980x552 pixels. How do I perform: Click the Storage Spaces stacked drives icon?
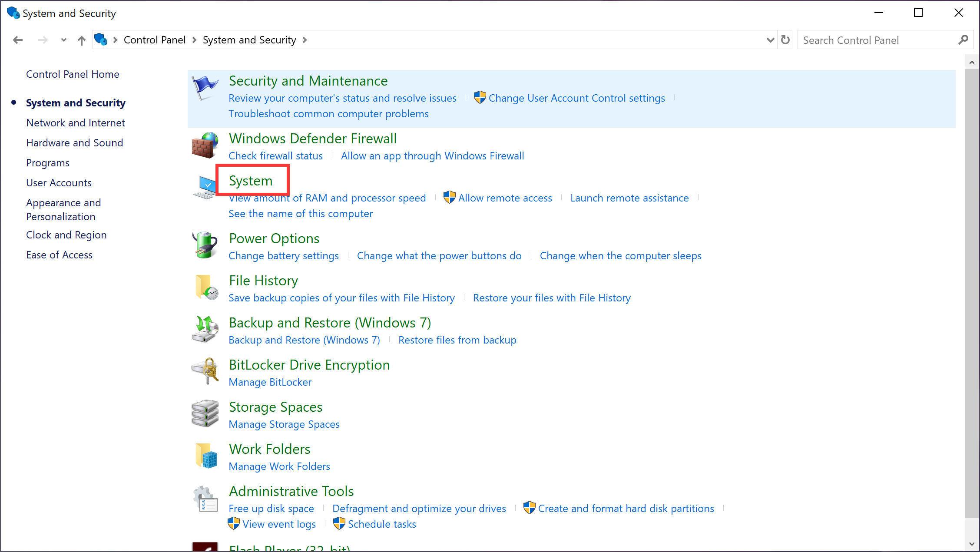click(x=205, y=413)
